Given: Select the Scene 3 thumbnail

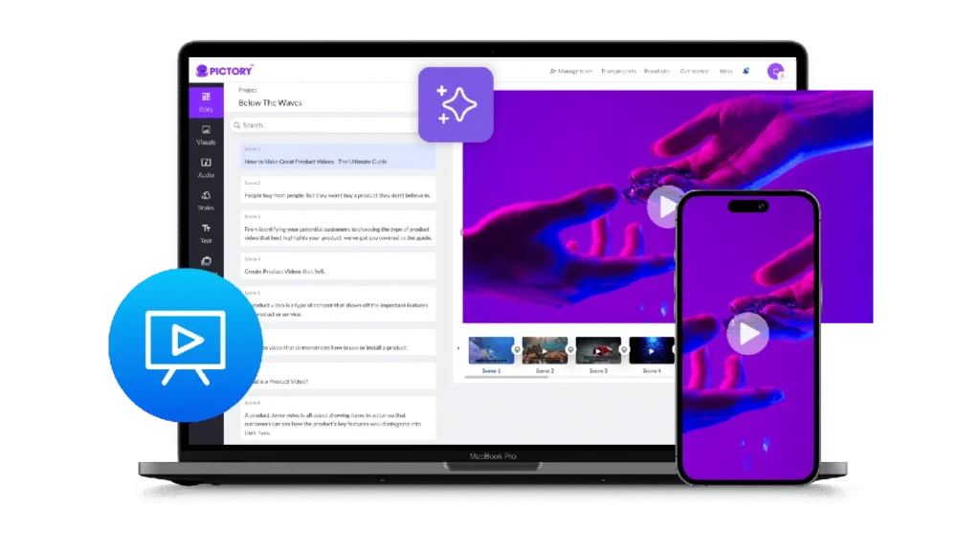Looking at the screenshot, I should pyautogui.click(x=598, y=351).
